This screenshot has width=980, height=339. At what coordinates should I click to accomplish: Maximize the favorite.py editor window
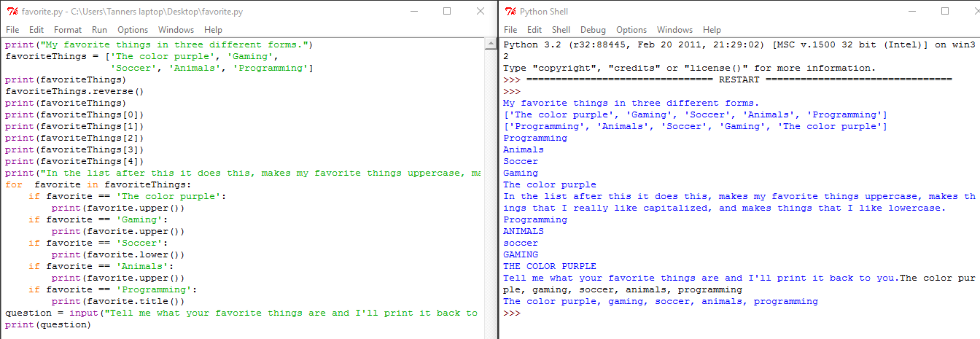point(447,12)
